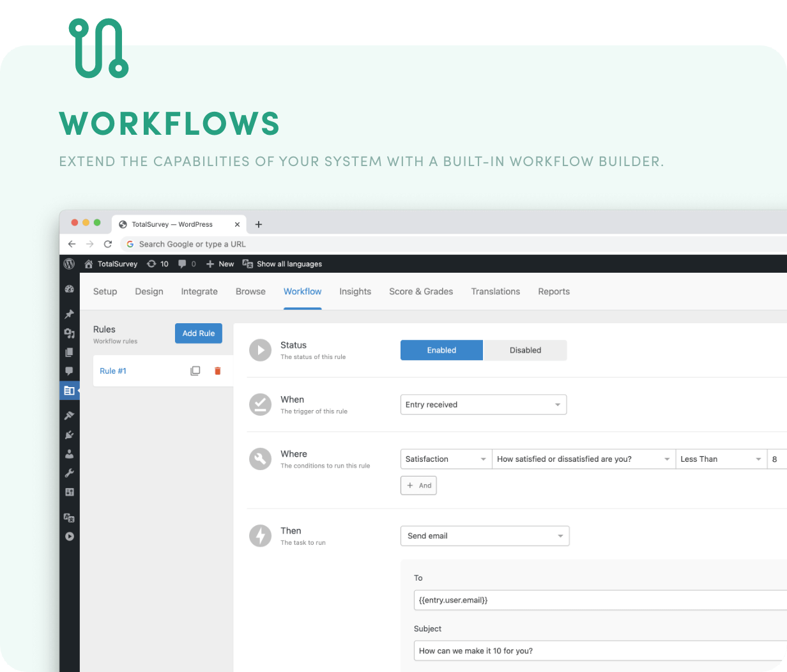Open the Comments icon in WordPress sidebar
Image resolution: width=787 pixels, height=672 pixels.
(70, 371)
